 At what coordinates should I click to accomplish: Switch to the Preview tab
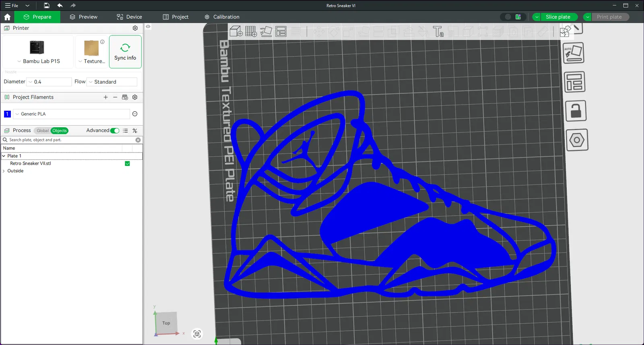coord(83,17)
